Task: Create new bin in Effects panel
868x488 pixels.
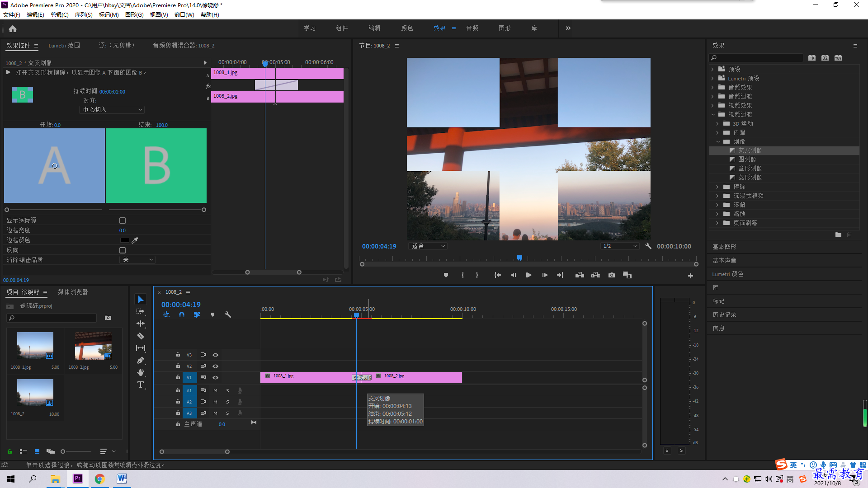Action: coord(838,235)
